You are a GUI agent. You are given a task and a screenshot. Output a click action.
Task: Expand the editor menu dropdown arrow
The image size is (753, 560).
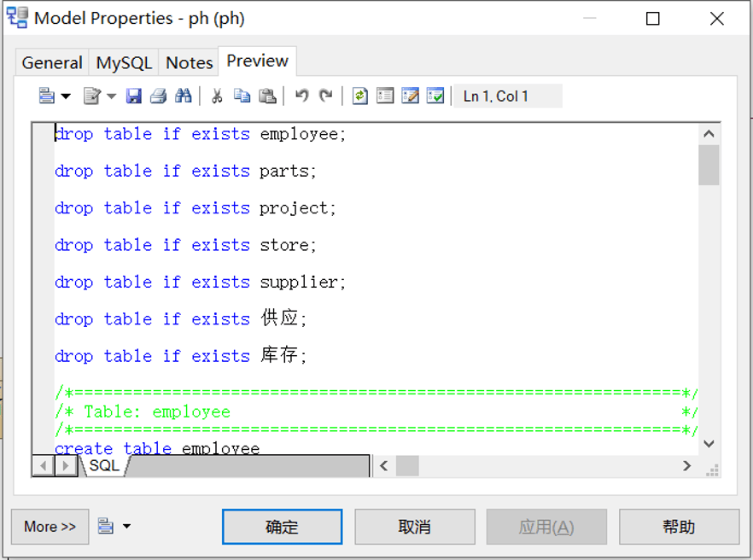[x=66, y=96]
